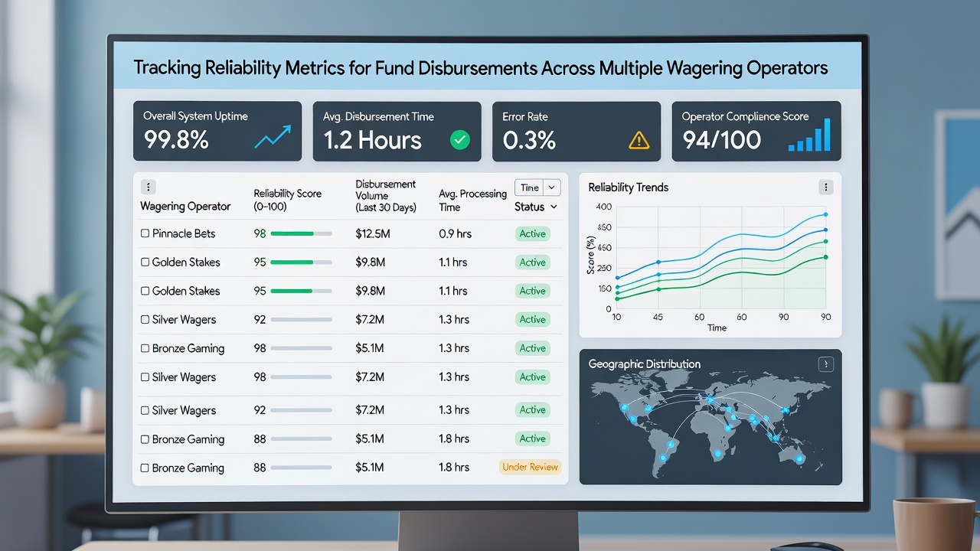This screenshot has height=551, width=980.
Task: Open the Time dropdown in the table header
Action: (x=538, y=187)
